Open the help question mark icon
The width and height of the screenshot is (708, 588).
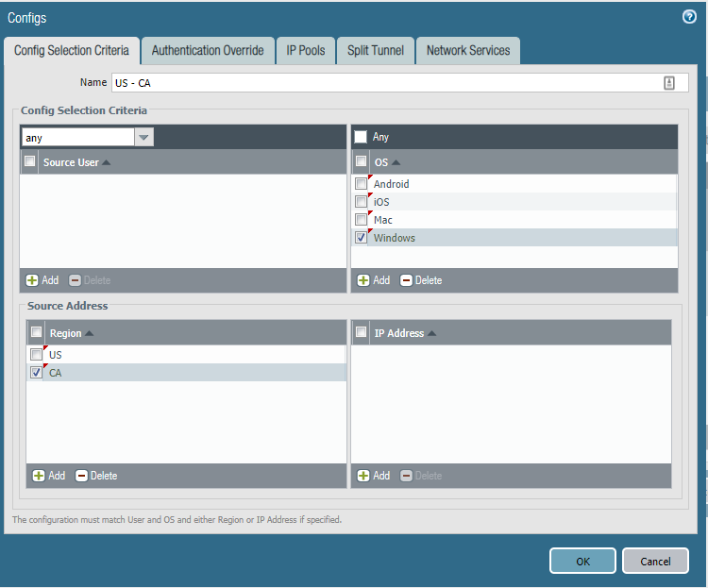pos(689,17)
